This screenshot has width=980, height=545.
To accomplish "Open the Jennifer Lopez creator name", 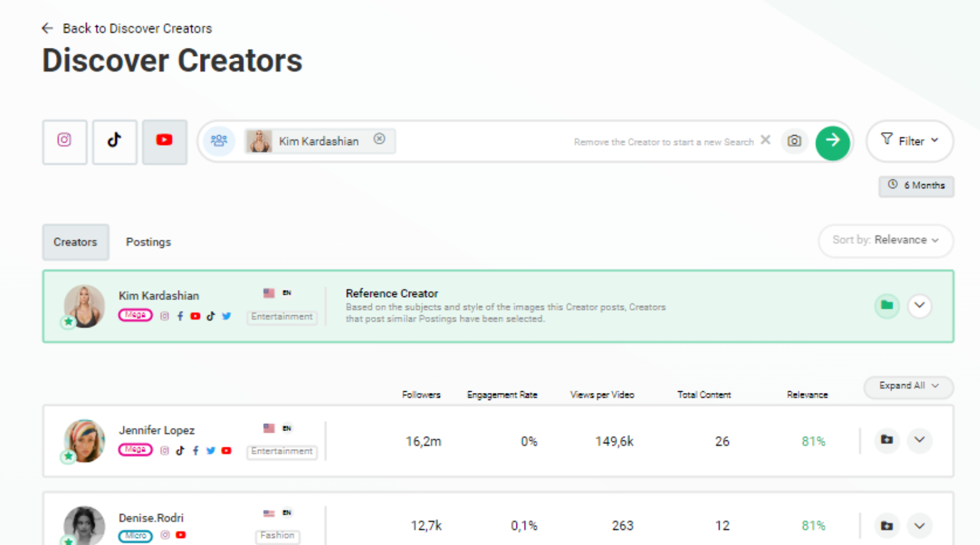I will [156, 430].
